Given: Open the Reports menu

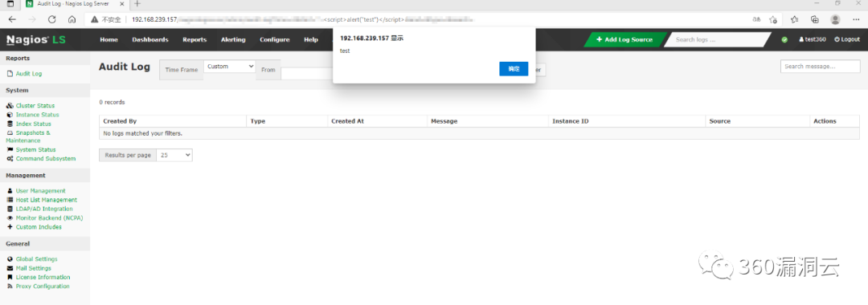Looking at the screenshot, I should pyautogui.click(x=194, y=40).
